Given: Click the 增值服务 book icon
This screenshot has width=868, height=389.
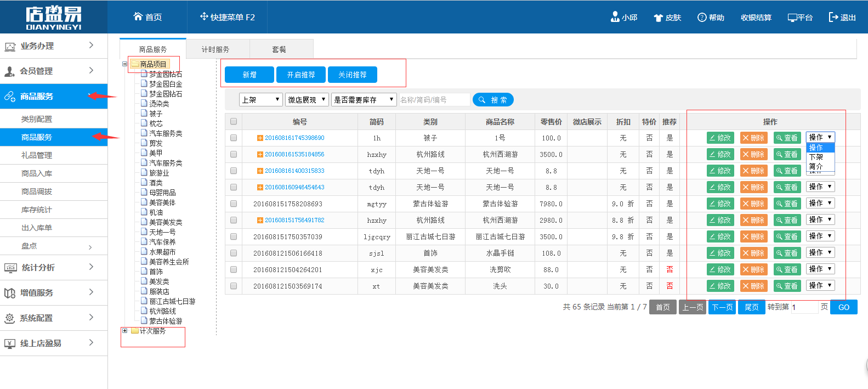Looking at the screenshot, I should pos(10,293).
